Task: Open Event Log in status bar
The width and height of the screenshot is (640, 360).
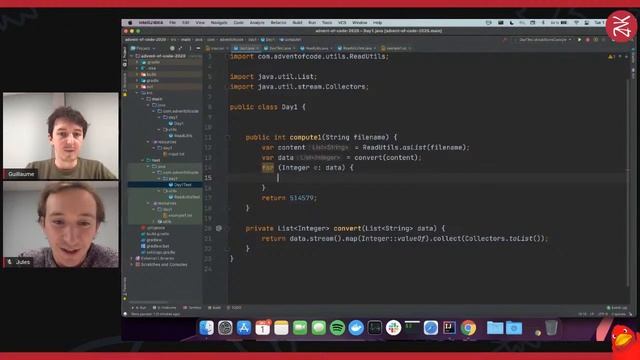Action: [617, 308]
